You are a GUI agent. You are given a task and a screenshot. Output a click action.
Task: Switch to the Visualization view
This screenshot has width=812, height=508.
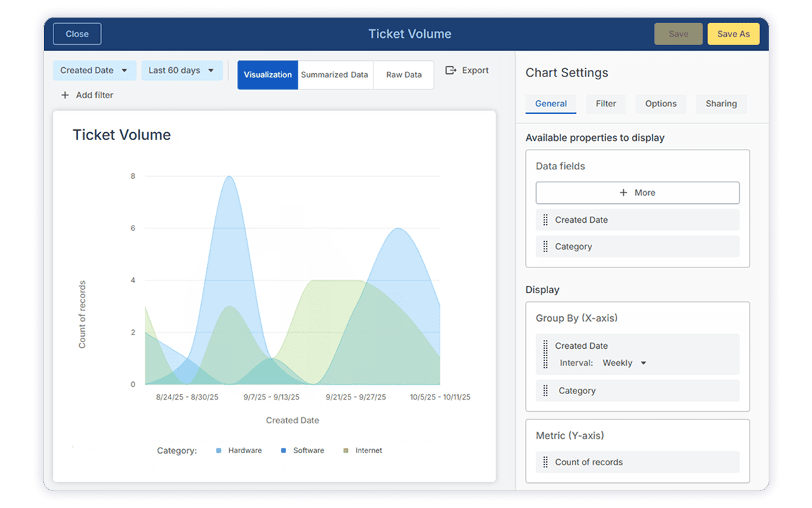click(268, 75)
